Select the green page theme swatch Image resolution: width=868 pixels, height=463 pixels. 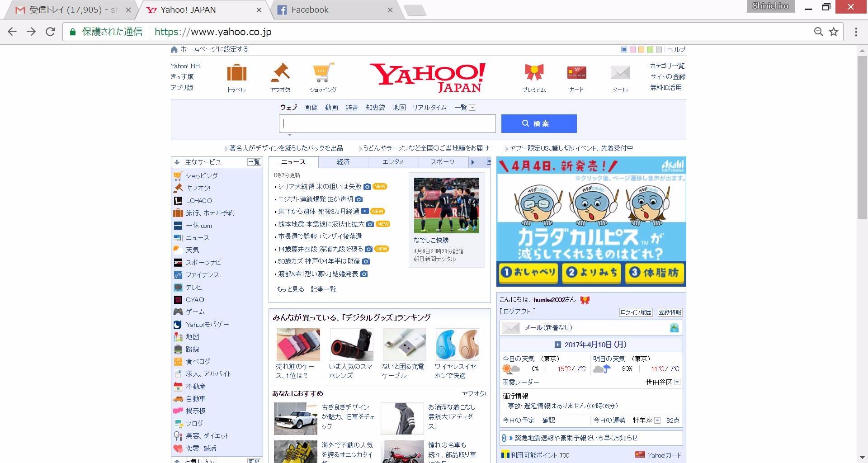(650, 50)
